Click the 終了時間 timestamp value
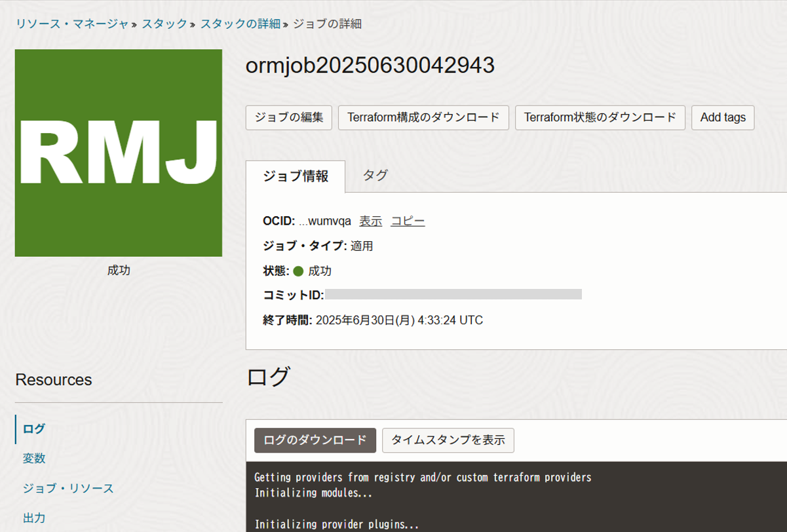 (x=399, y=320)
